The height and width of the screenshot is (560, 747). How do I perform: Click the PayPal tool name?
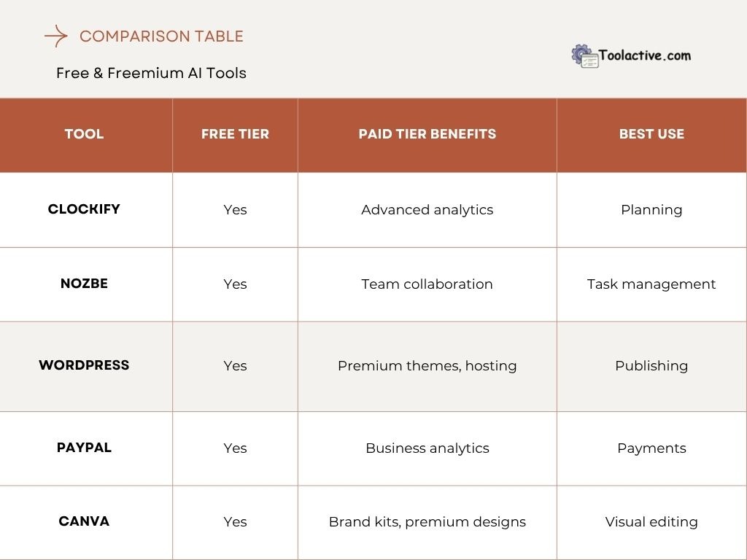(x=84, y=448)
